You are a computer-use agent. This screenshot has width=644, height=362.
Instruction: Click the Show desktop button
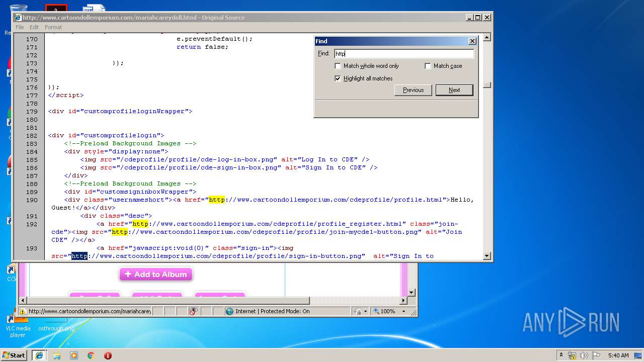[x=639, y=355]
